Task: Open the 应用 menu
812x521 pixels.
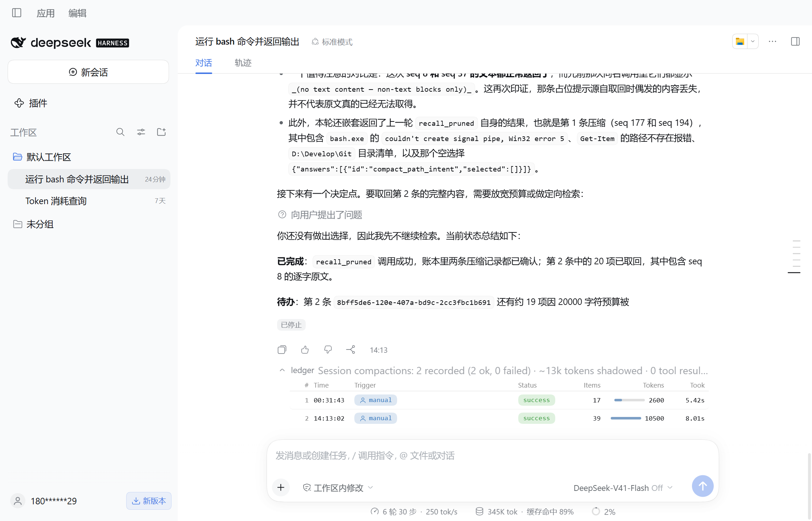Action: click(x=46, y=13)
